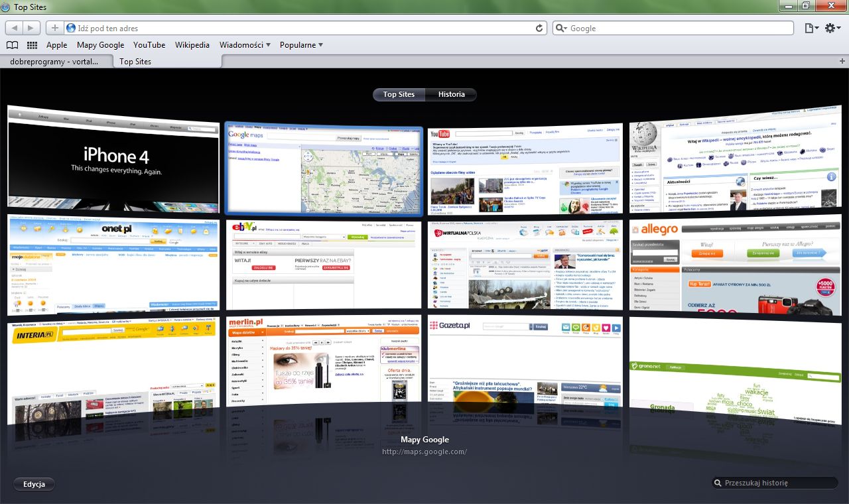Screen dimensions: 849x504
Task: Open the grono.net site thumbnail
Action: (x=735, y=371)
